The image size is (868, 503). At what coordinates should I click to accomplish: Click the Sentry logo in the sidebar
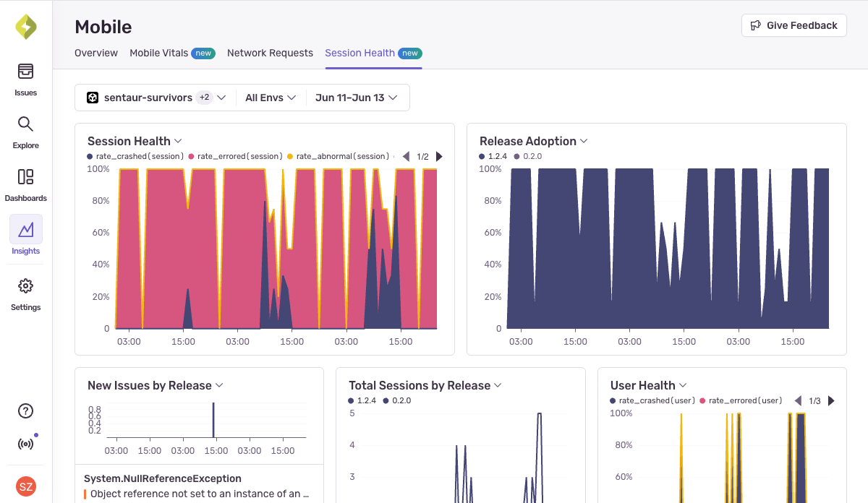coord(25,26)
